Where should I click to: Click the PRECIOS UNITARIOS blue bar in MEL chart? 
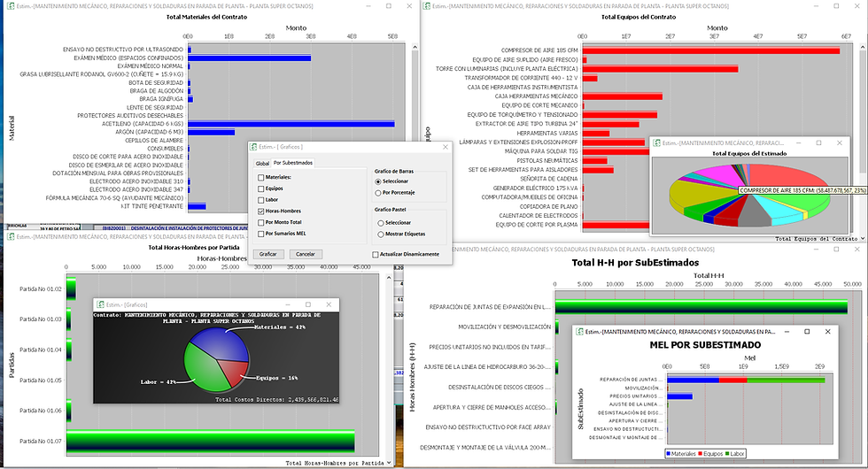(680, 396)
